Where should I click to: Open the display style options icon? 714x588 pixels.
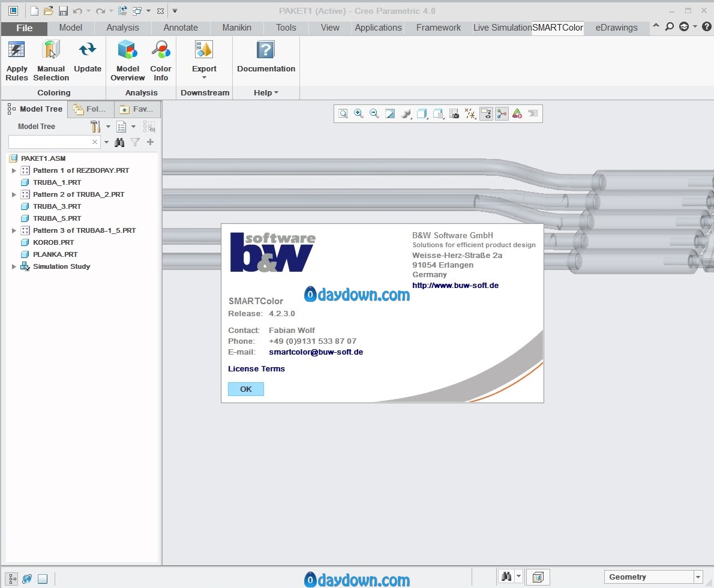406,114
